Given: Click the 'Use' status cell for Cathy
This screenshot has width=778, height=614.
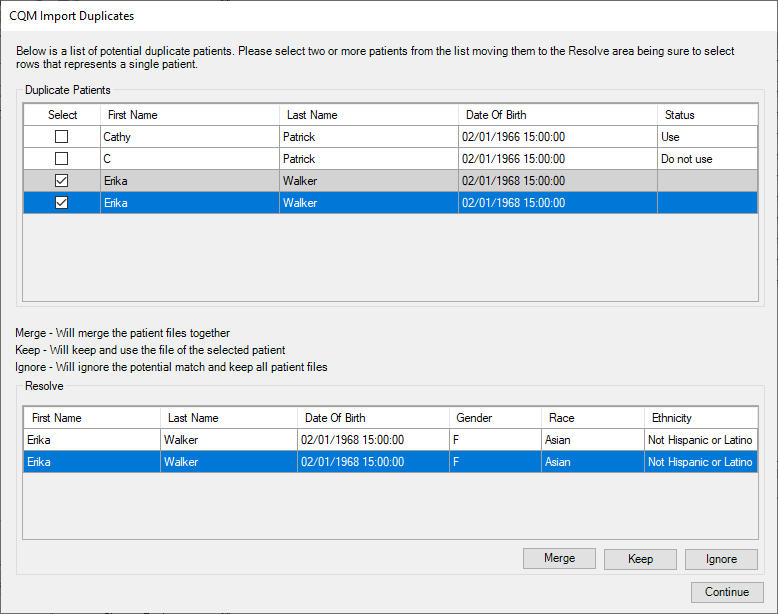Looking at the screenshot, I should [x=706, y=136].
